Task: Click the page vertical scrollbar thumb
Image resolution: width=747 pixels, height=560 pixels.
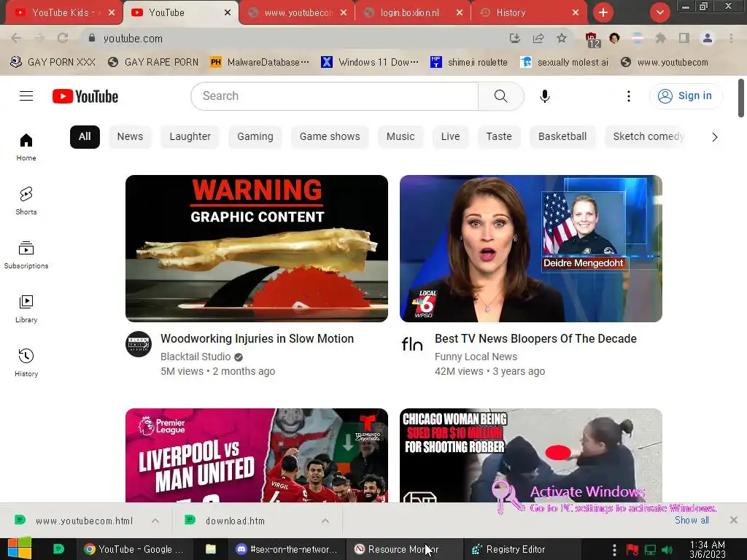Action: pos(741,98)
